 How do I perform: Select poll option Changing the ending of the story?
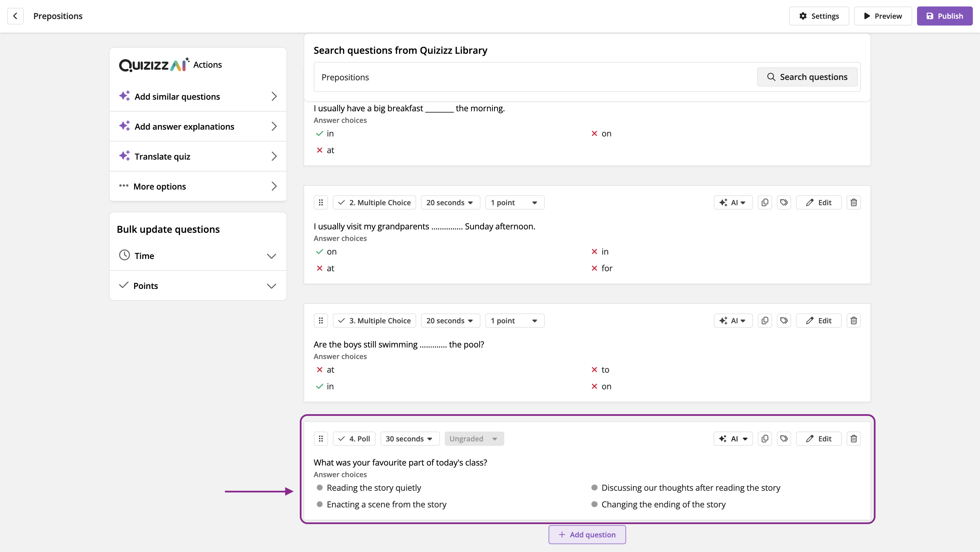[x=663, y=504]
